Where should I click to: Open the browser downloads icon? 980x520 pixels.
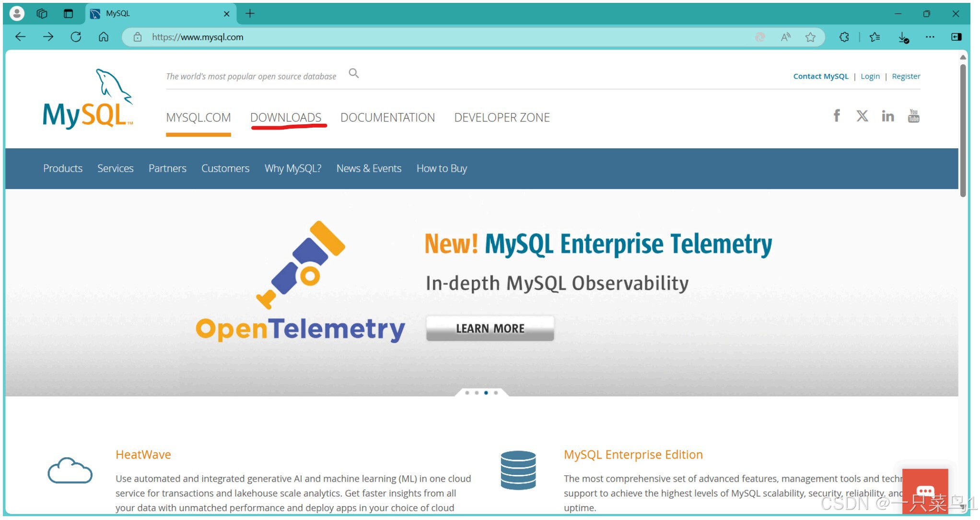pyautogui.click(x=903, y=37)
